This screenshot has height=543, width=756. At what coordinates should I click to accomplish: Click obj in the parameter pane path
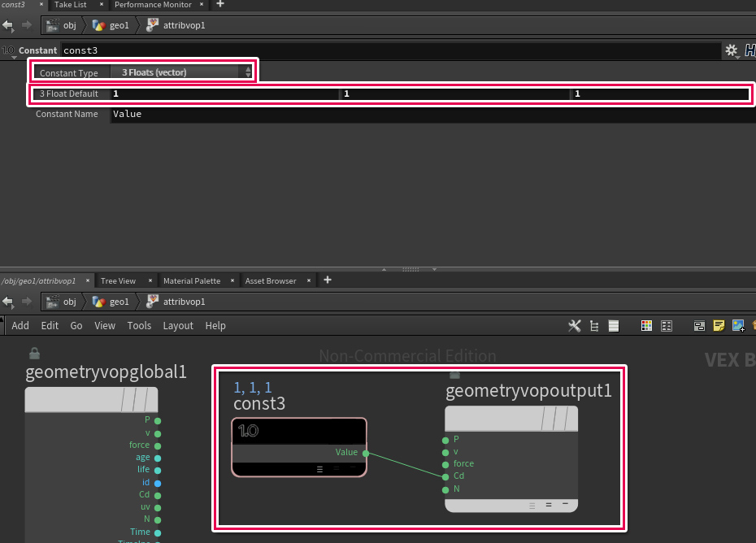click(x=61, y=25)
